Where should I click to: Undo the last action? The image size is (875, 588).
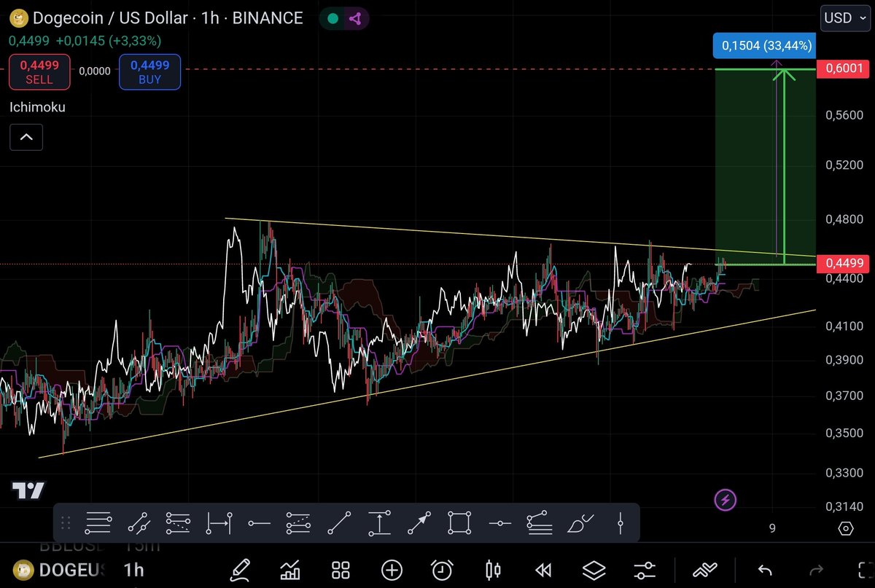click(x=765, y=570)
